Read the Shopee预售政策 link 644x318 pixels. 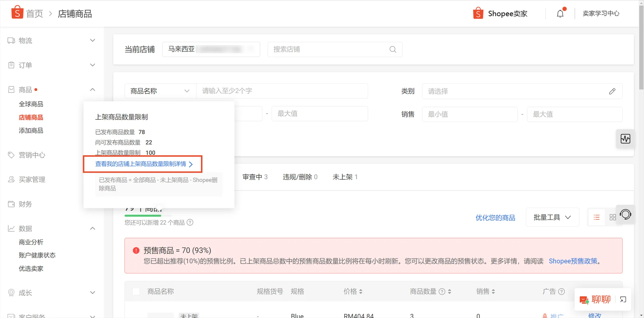coord(573,261)
